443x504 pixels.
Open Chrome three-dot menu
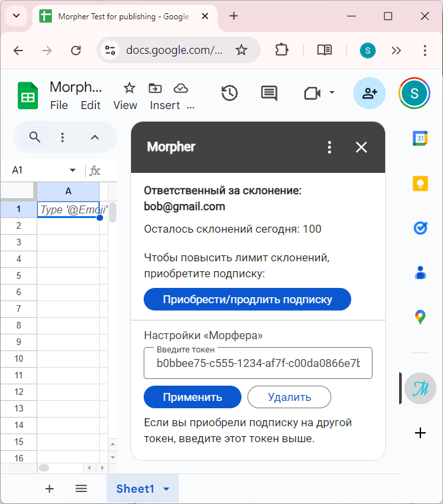(424, 51)
